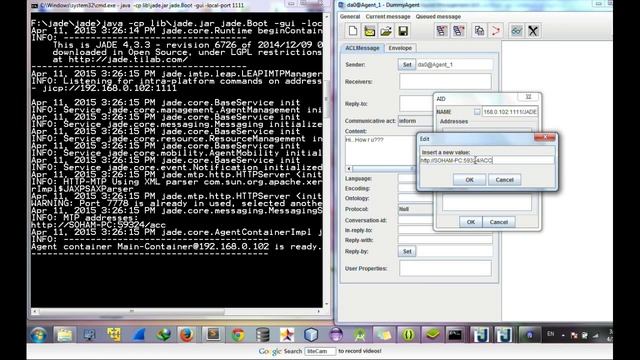Open Google Chrome from the taskbar
This screenshot has width=640, height=360.
[238, 335]
